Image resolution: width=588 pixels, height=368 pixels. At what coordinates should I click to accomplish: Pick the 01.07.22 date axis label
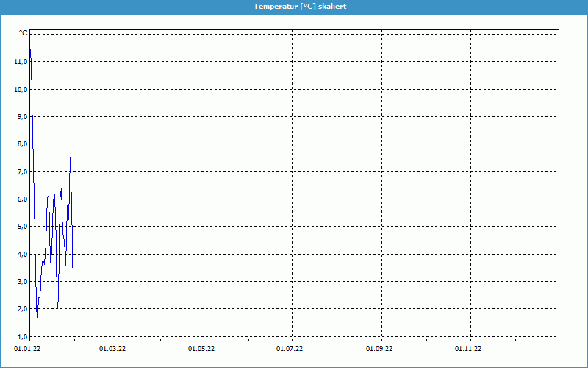tap(290, 349)
